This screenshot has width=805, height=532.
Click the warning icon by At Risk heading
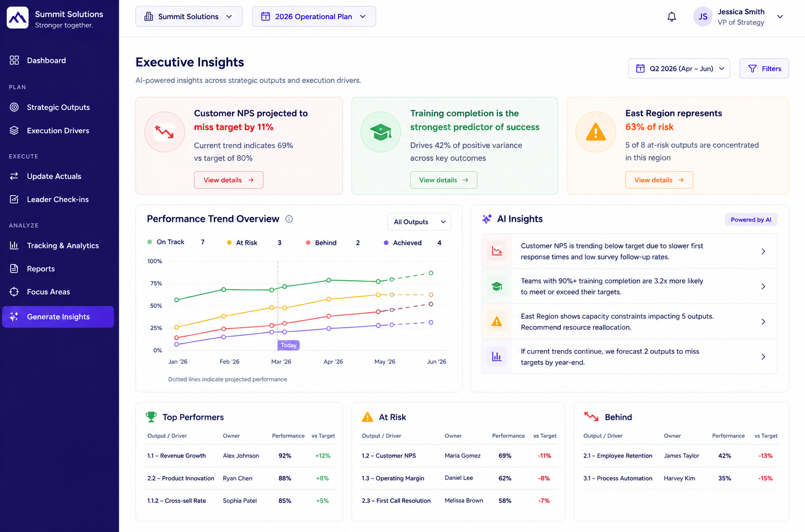(x=367, y=417)
